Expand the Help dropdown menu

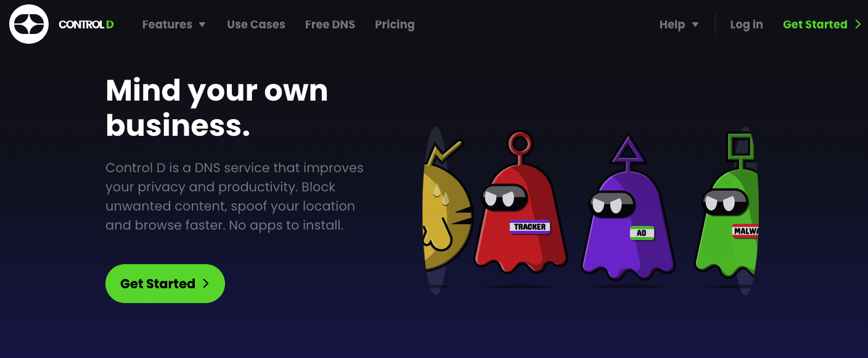679,25
